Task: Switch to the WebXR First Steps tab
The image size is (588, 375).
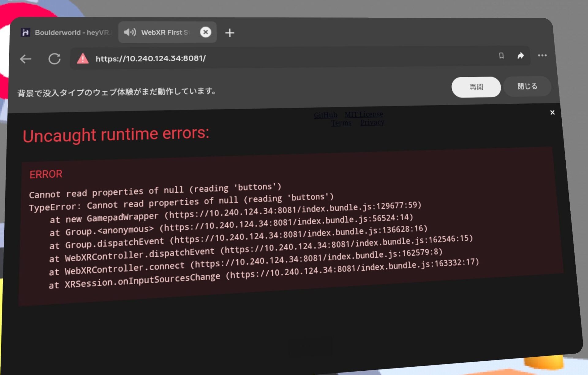Action: 165,32
